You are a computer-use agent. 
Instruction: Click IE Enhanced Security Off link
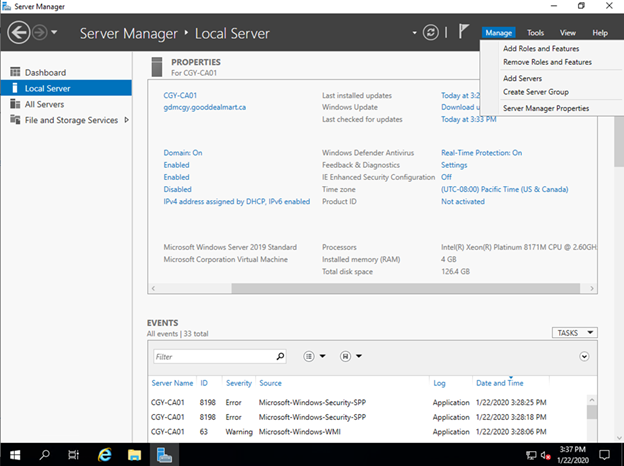(x=446, y=177)
